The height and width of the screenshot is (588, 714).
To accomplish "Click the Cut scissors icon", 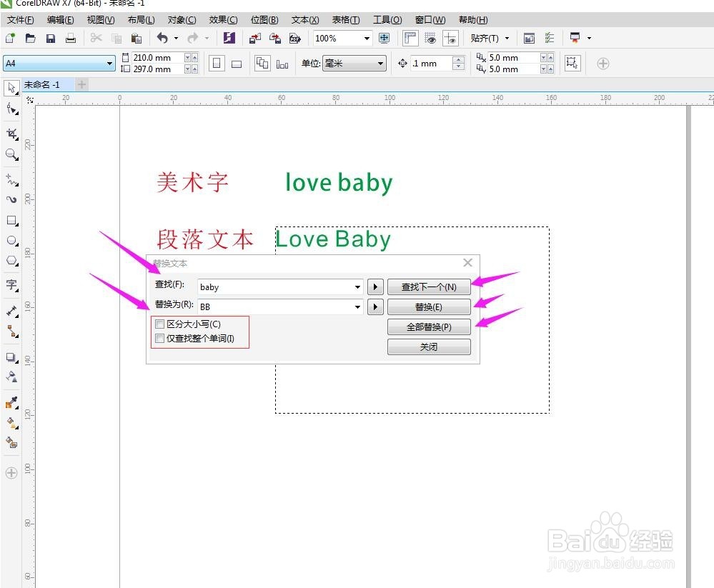I will (x=96, y=39).
